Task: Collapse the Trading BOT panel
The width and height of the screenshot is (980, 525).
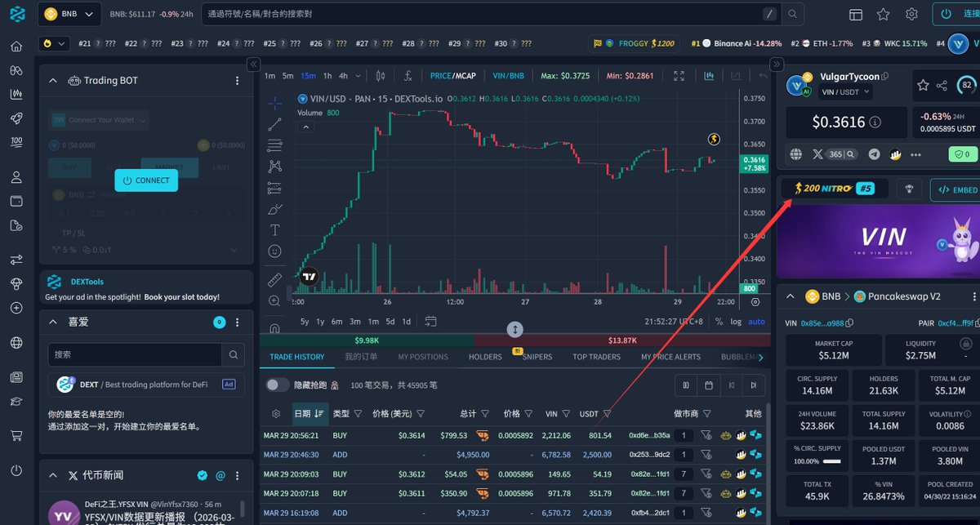Action: coord(53,81)
